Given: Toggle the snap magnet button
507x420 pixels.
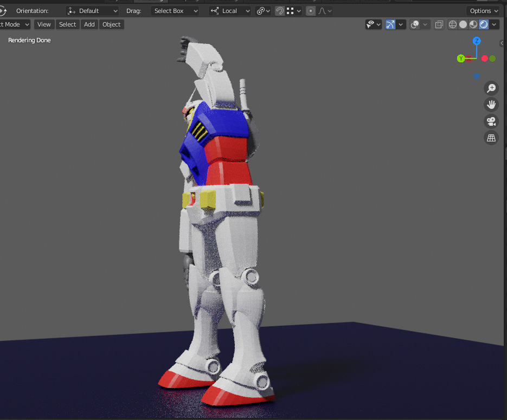Looking at the screenshot, I should click(x=280, y=11).
